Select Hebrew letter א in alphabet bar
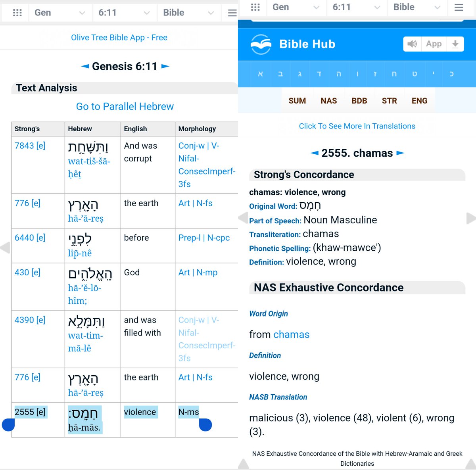This screenshot has height=476, width=476. 261,74
